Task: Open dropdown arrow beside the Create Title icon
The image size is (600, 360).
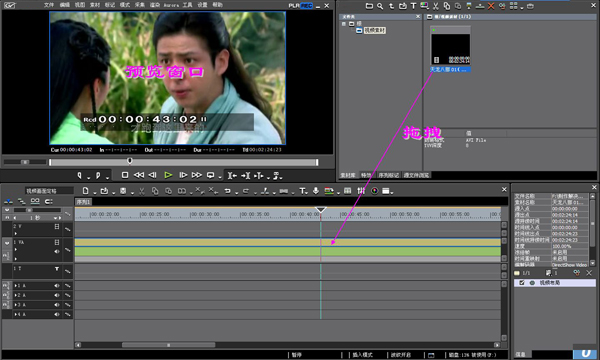Action: click(307, 193)
